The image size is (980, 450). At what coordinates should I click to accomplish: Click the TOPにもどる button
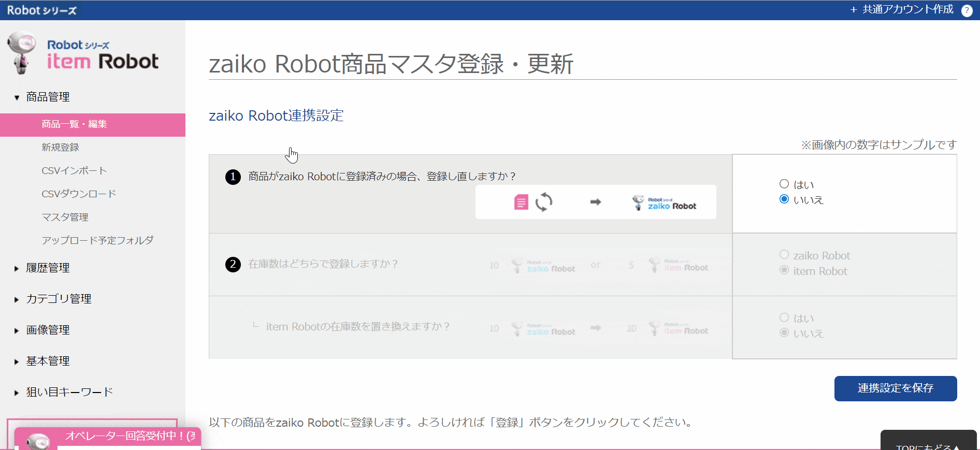coord(929,441)
